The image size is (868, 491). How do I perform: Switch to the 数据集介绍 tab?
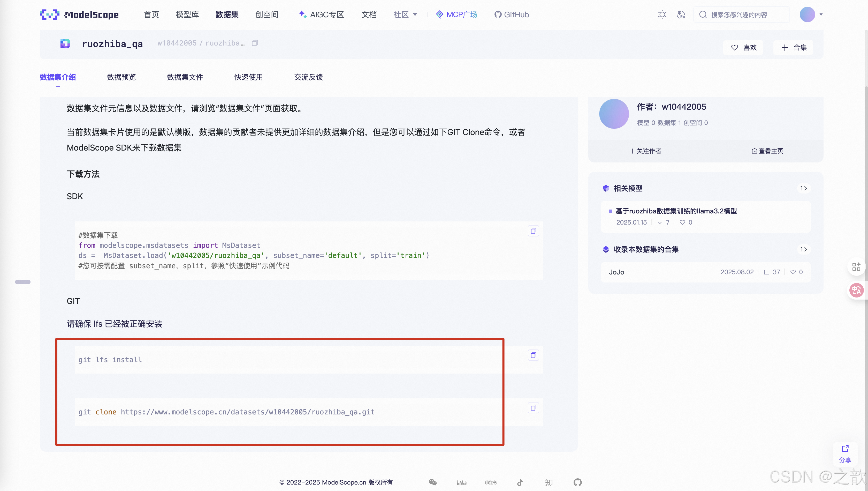[x=58, y=77]
